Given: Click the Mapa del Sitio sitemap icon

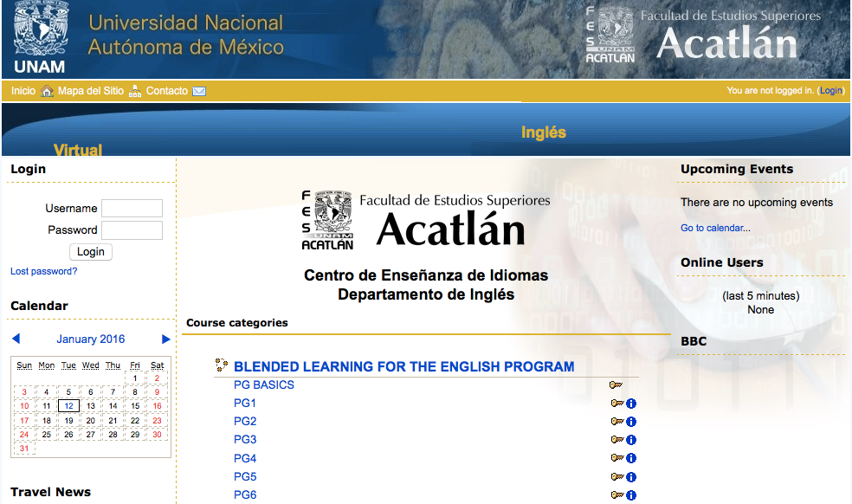Looking at the screenshot, I should coord(135,91).
